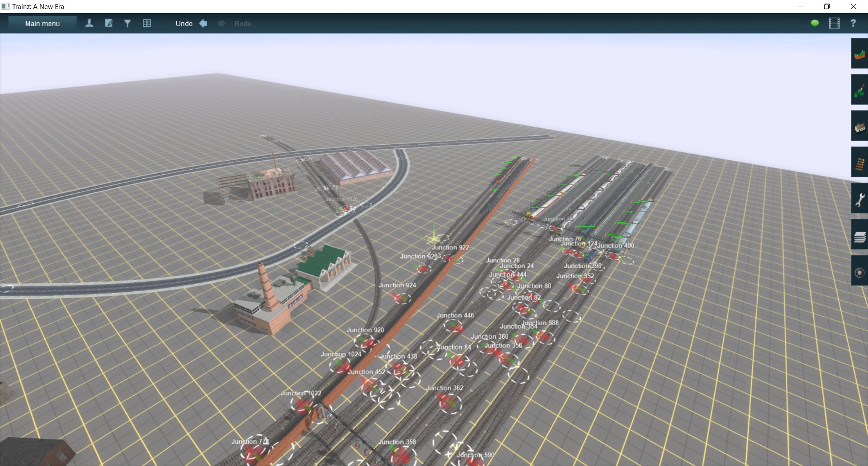Open the Main menu
868x466 pixels.
pyautogui.click(x=42, y=24)
